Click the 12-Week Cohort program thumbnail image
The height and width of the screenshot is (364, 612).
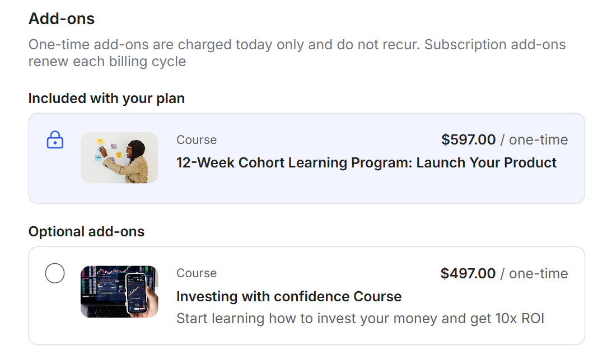coord(119,158)
